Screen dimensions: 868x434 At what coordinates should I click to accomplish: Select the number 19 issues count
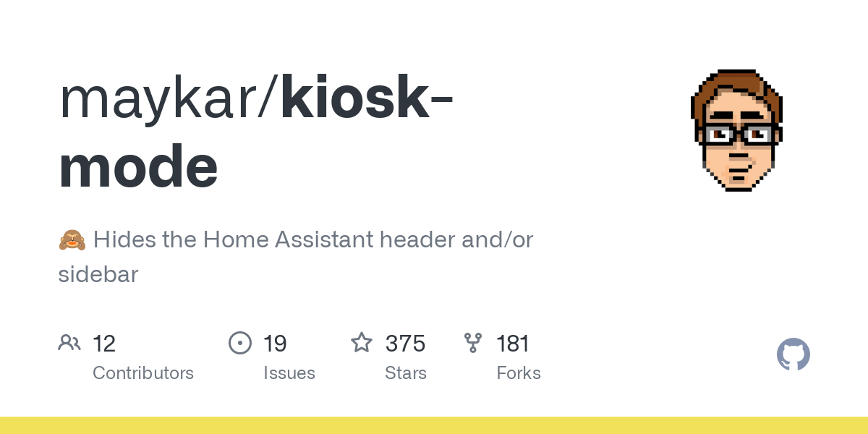pos(275,343)
